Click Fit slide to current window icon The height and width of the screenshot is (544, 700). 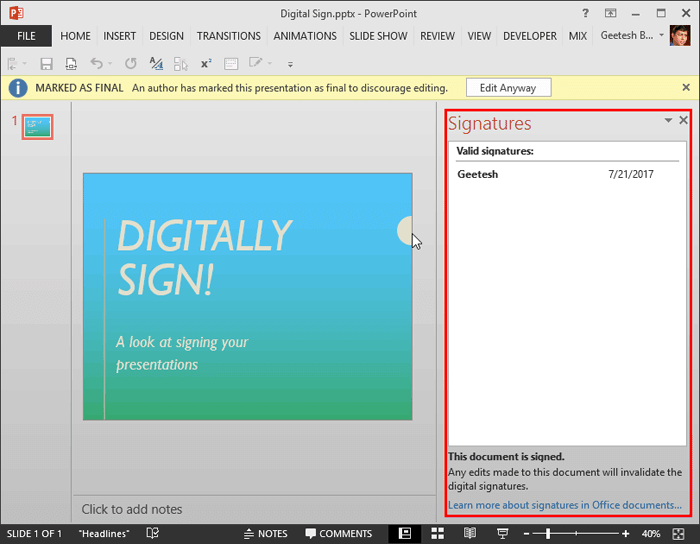tap(678, 534)
